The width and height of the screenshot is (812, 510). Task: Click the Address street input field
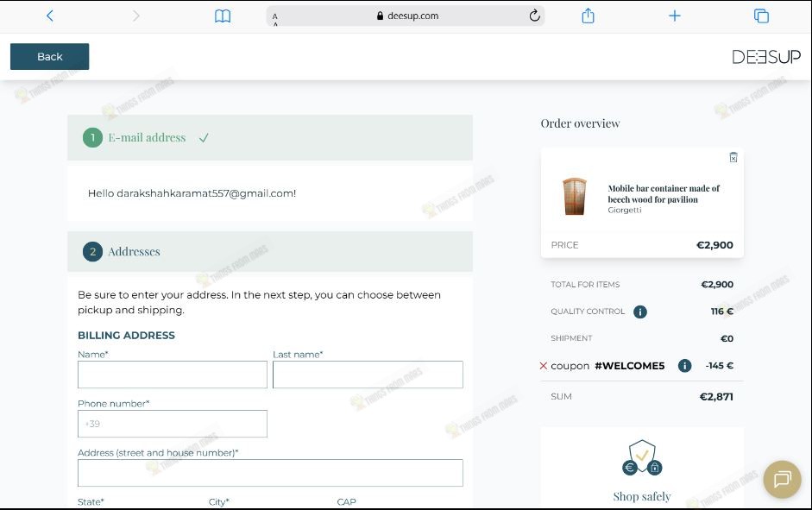pyautogui.click(x=270, y=473)
